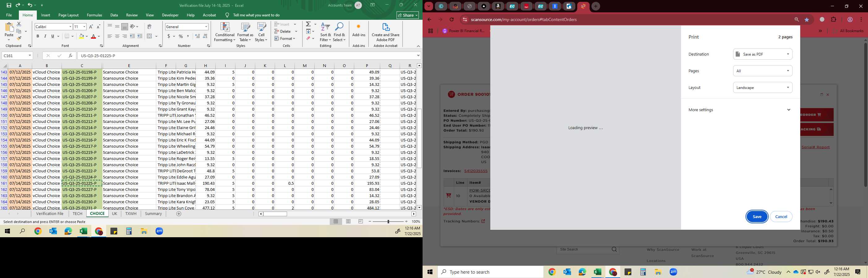868x278 pixels.
Task: Click Save in the Print dialog
Action: tap(757, 217)
